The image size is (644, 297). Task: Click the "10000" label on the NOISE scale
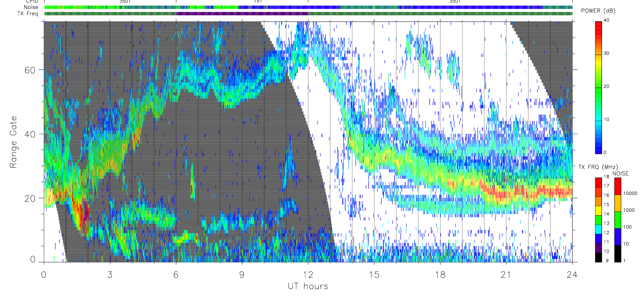[x=630, y=193]
